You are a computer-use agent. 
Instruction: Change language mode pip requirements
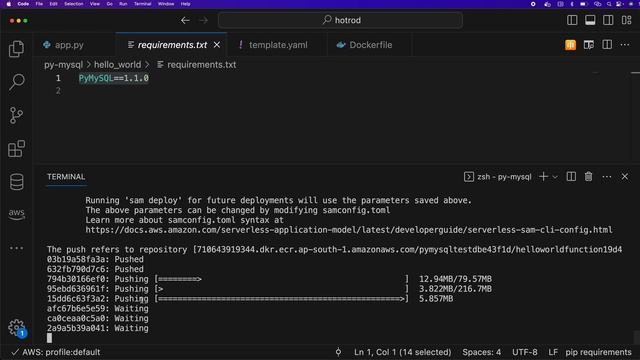point(598,352)
